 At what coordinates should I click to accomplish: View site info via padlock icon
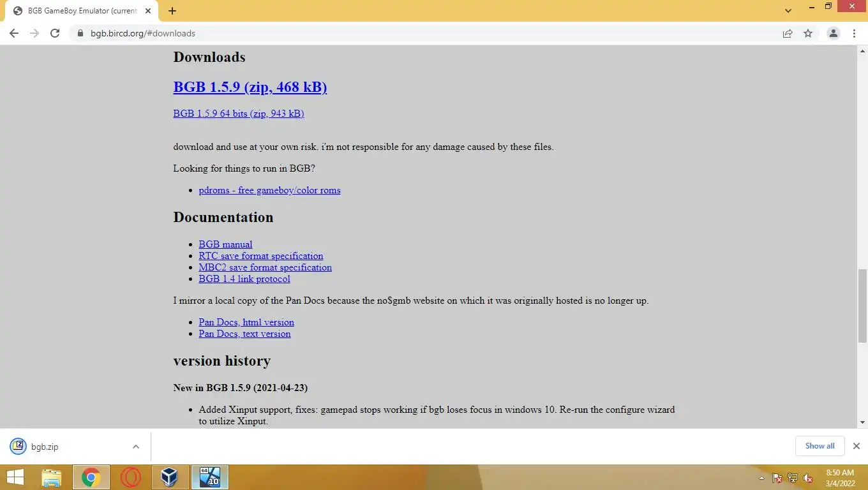[x=80, y=33]
